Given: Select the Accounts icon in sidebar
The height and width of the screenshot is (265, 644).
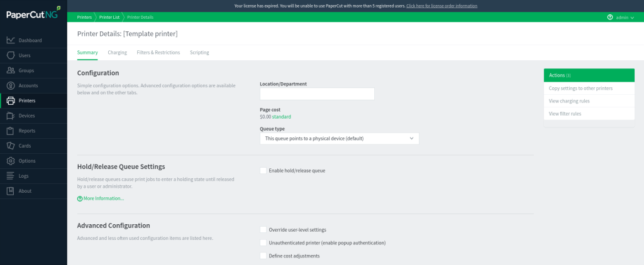Looking at the screenshot, I should 11,85.
